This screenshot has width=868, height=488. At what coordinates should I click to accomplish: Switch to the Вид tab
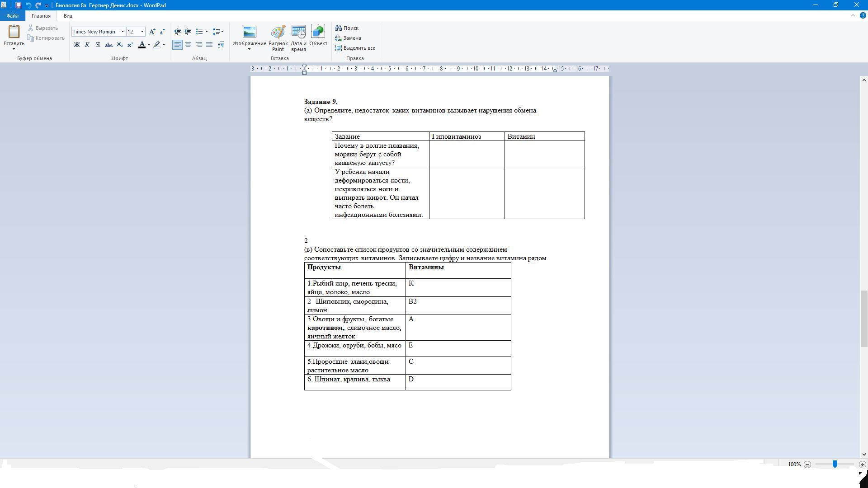click(68, 16)
